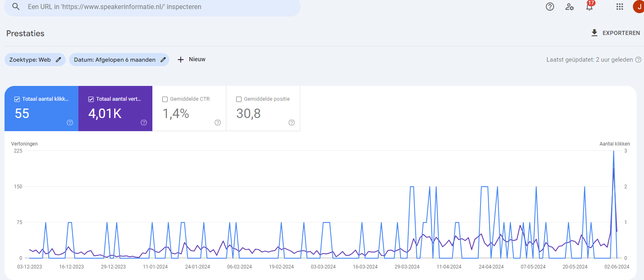Click the 29-03-2024 date label
Viewport: 644px width, 280px height.
[407, 267]
